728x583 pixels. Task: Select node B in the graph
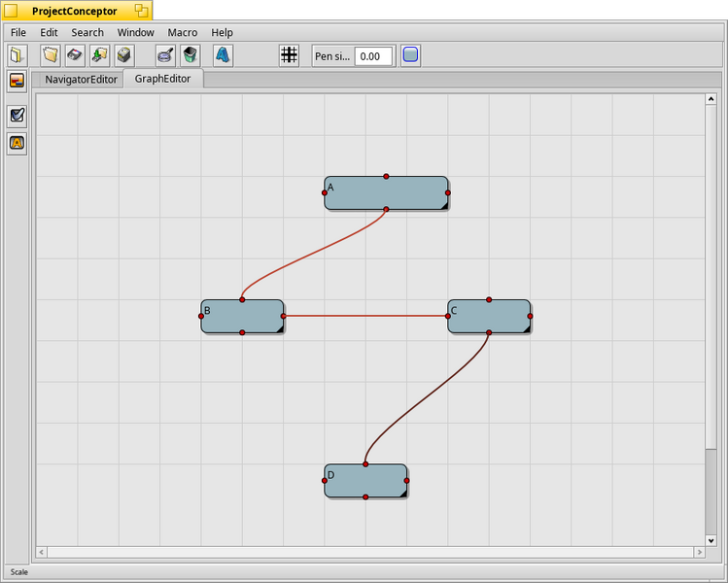(242, 316)
